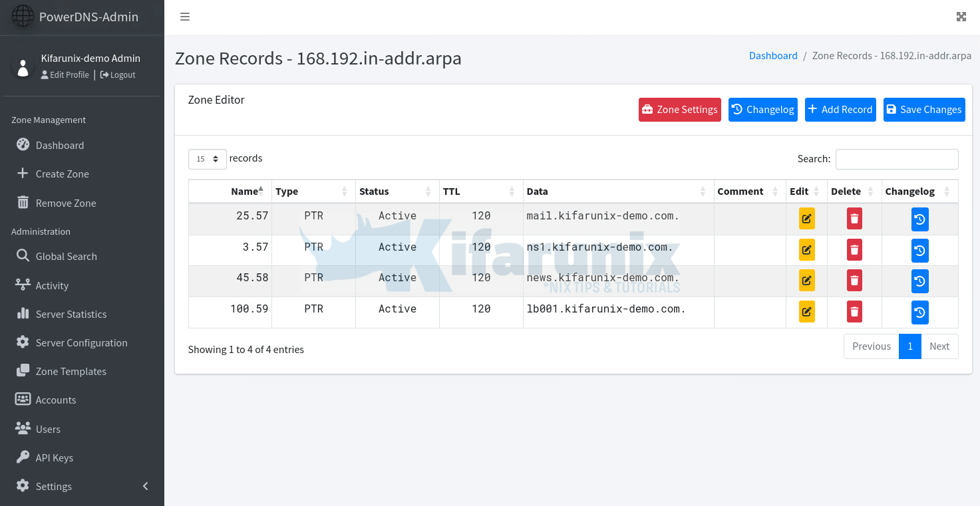Screen dimensions: 980x506
Task: Focus the records Search field
Action: [896, 159]
